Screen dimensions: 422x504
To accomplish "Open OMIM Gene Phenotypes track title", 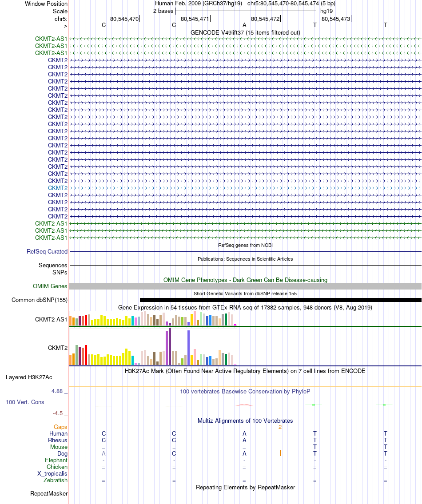I will pyautogui.click(x=245, y=280).
